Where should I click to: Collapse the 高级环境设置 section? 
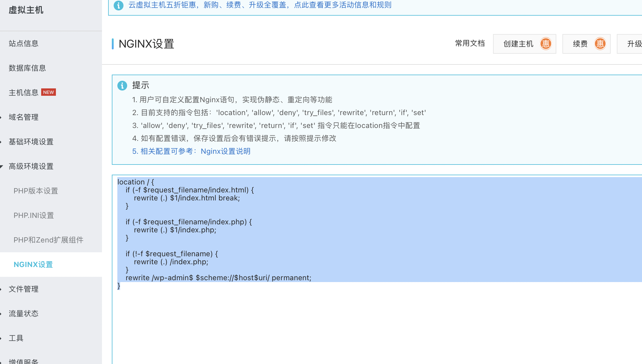pyautogui.click(x=31, y=166)
